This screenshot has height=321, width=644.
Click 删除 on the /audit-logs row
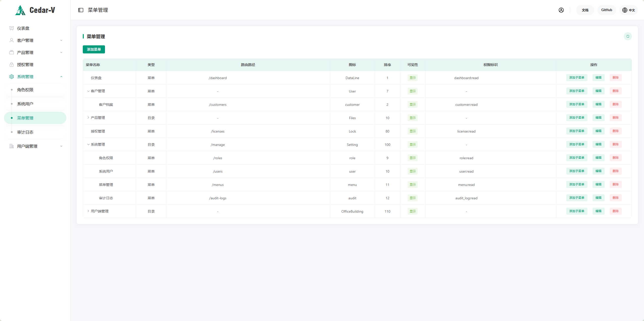[615, 198]
